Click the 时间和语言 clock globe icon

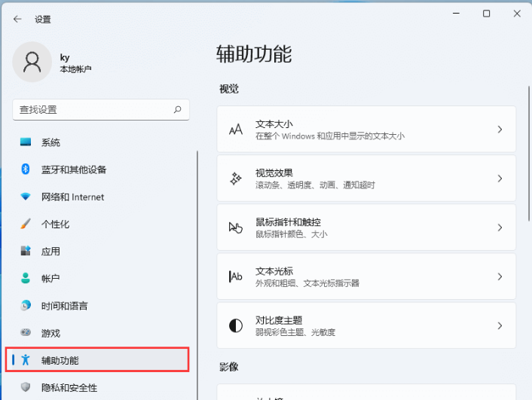[26, 306]
